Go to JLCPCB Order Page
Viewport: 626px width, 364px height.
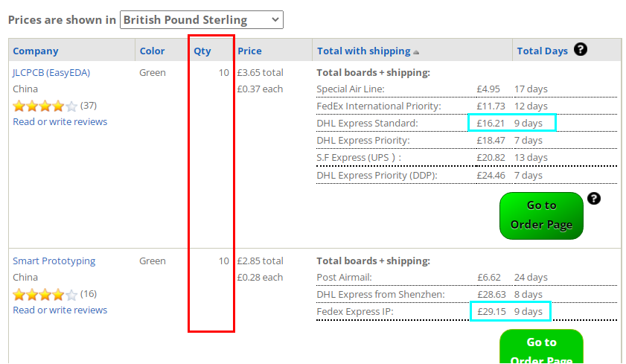coord(541,216)
